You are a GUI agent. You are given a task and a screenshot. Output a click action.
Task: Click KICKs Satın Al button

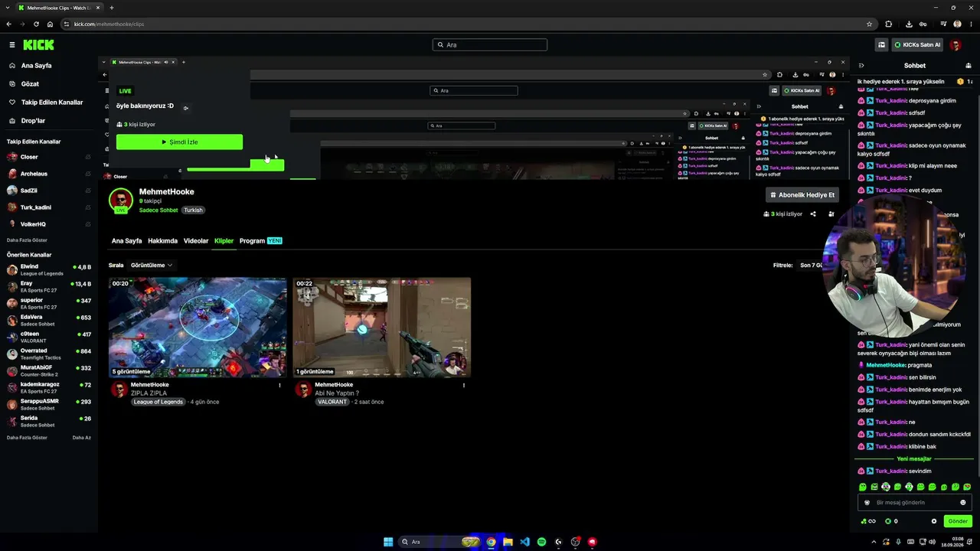click(x=917, y=45)
